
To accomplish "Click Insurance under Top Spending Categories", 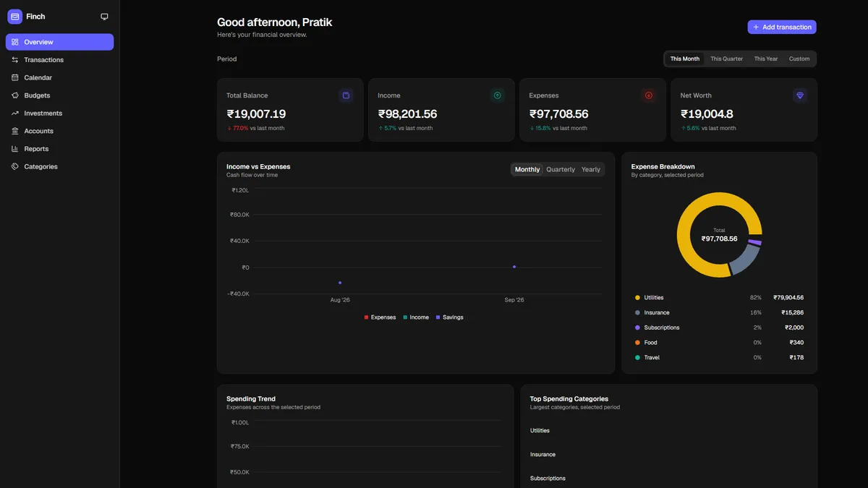I will (542, 455).
